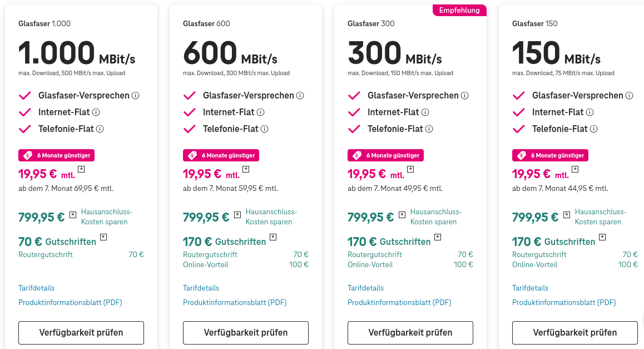Screen dimensions: 644x349
Task: Open Glasfaser-Versprechen info icon in Glasfaser 150 card
Action: pyautogui.click(x=630, y=96)
